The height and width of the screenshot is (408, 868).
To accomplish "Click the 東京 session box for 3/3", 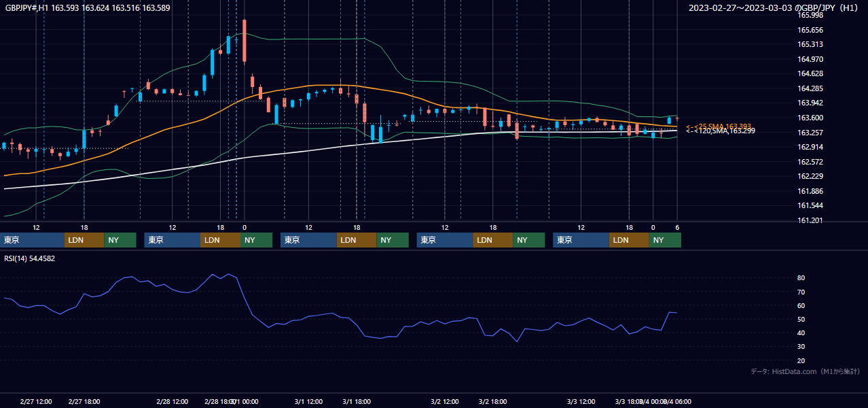I will (x=581, y=240).
